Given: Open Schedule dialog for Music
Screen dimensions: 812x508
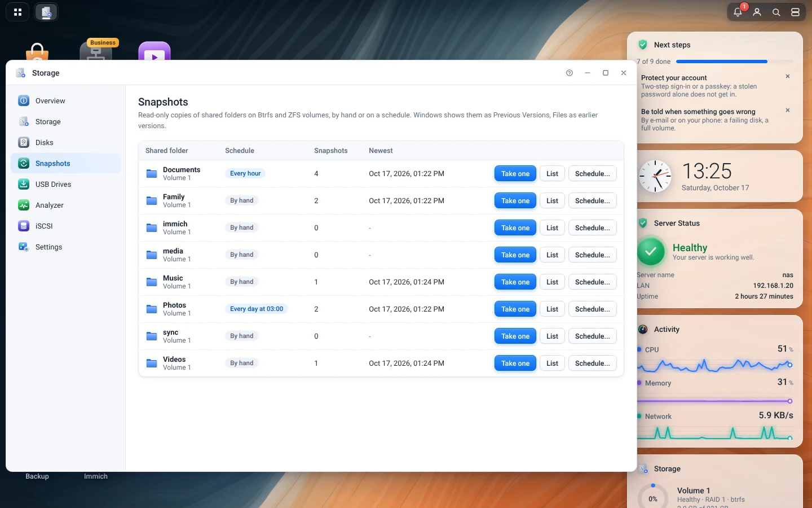Looking at the screenshot, I should coord(592,282).
